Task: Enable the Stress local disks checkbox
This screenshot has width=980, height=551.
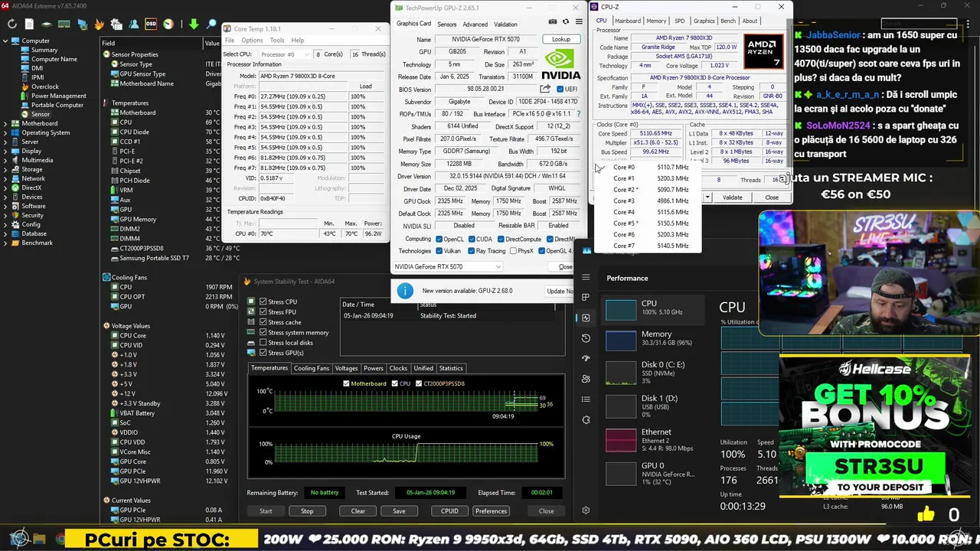Action: pyautogui.click(x=263, y=343)
